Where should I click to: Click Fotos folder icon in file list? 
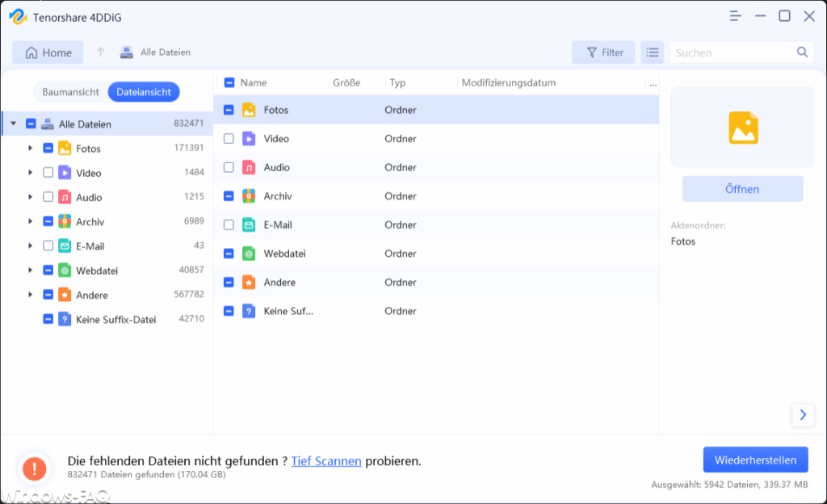(x=249, y=110)
